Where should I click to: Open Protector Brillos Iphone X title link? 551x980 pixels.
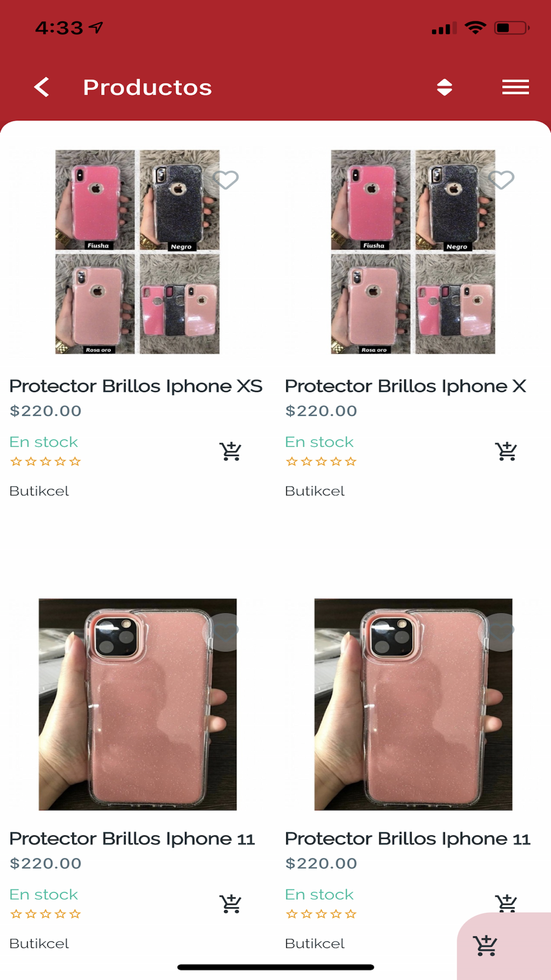[x=406, y=386]
